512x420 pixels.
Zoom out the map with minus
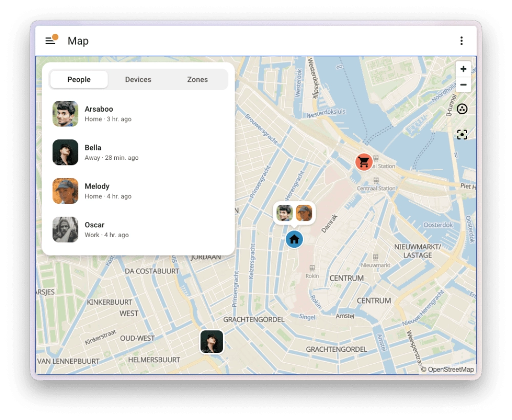[x=463, y=85]
